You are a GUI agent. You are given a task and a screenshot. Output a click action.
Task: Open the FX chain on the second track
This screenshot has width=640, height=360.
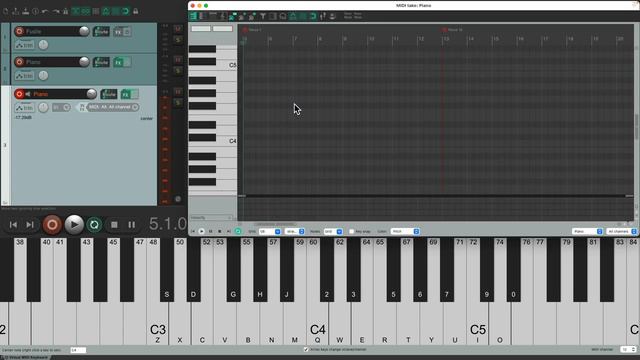(x=118, y=62)
